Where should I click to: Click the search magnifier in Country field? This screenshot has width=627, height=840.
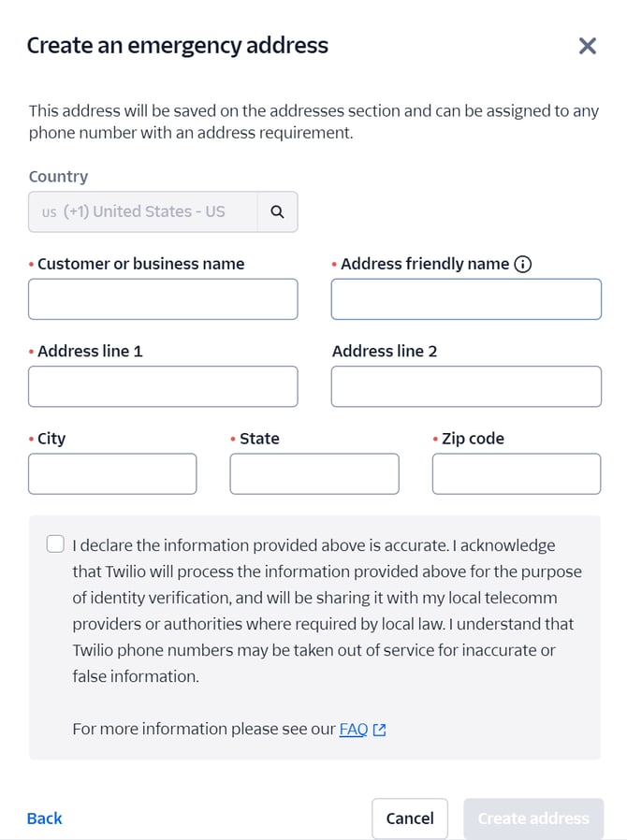pyautogui.click(x=277, y=211)
